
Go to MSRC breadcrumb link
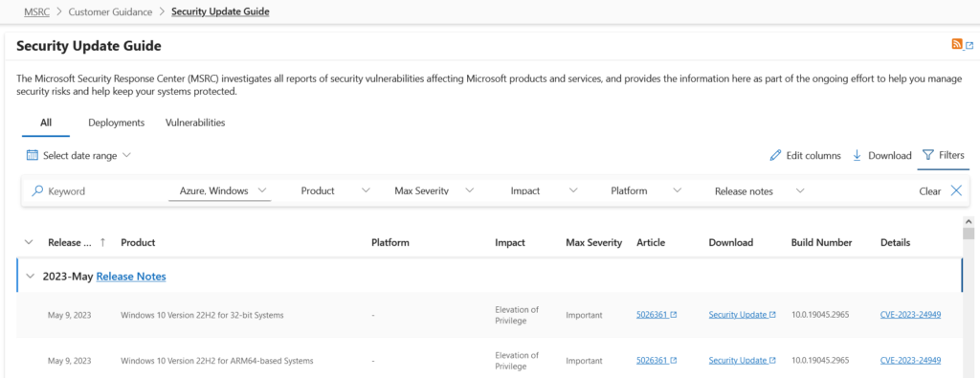37,11
